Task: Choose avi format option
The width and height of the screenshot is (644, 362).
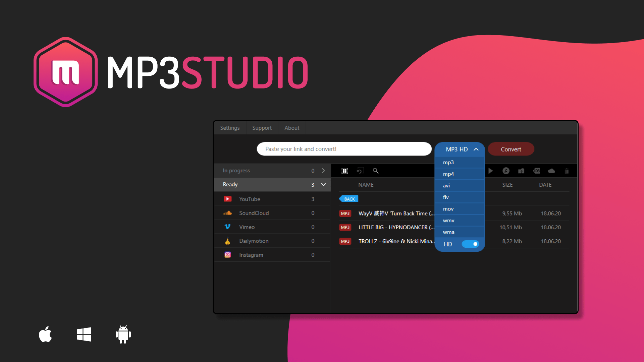Action: point(460,186)
